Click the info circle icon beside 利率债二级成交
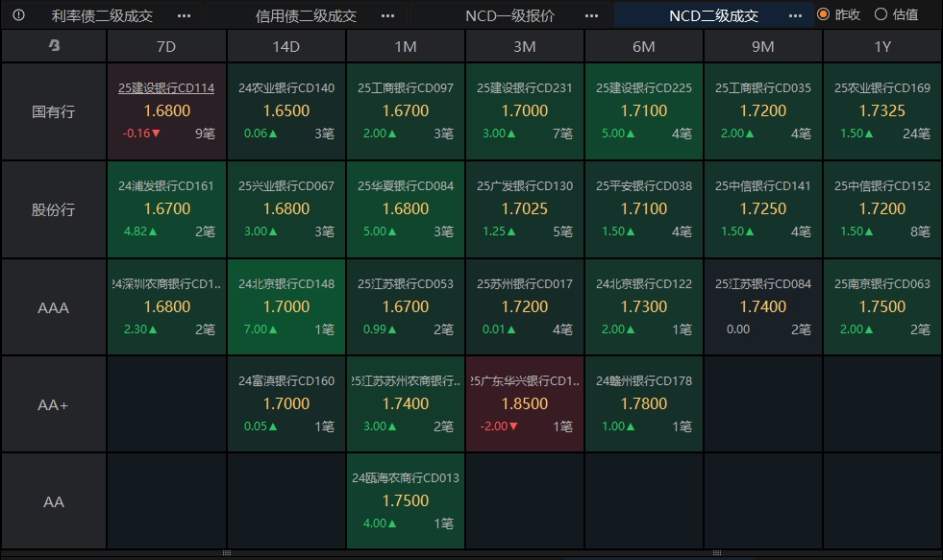The image size is (943, 560). 18,15
